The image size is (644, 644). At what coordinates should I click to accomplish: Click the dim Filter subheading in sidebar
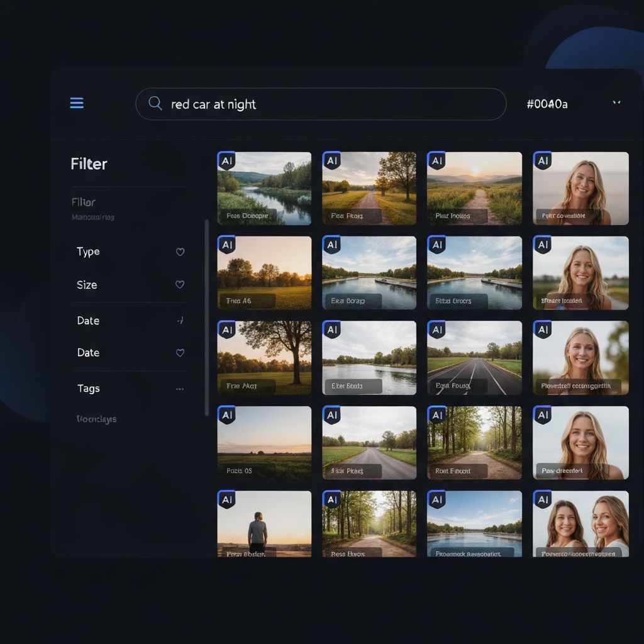pos(84,202)
